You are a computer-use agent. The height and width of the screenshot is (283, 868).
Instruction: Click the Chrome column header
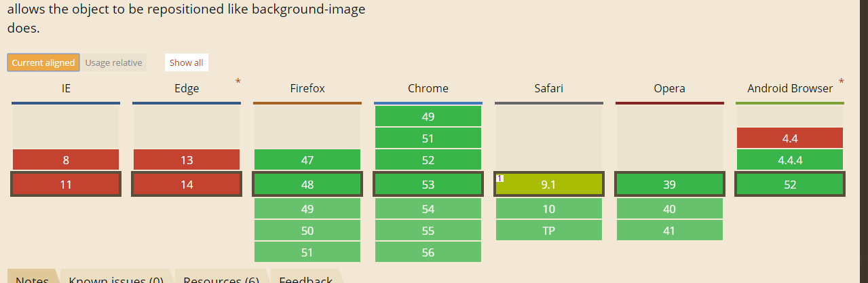coord(428,88)
